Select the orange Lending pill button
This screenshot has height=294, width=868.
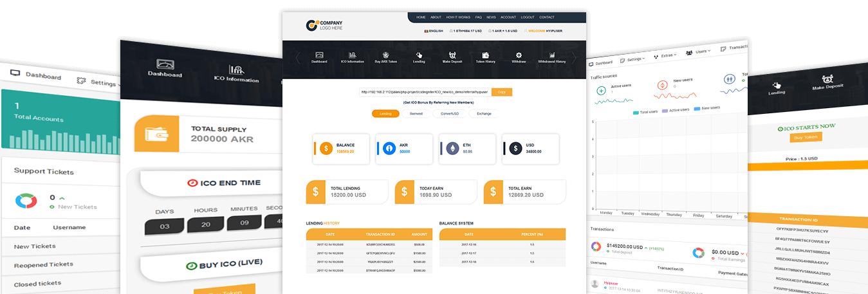tap(385, 114)
